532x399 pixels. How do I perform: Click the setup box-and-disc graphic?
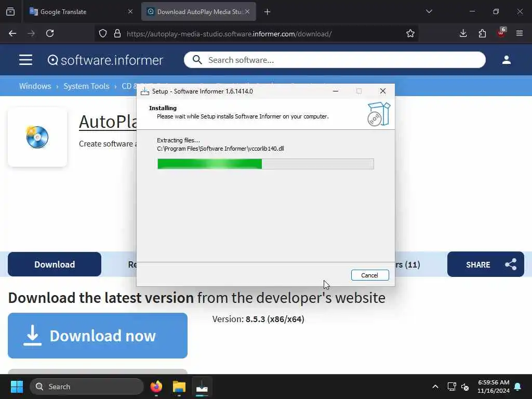tap(379, 114)
